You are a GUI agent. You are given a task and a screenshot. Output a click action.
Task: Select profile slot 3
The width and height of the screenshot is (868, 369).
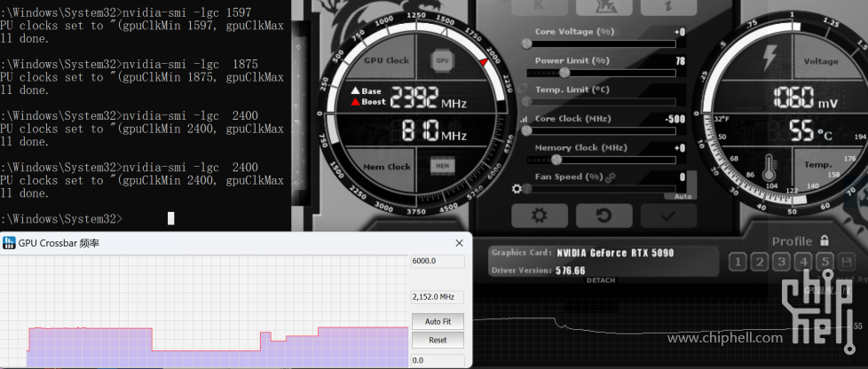(x=781, y=262)
